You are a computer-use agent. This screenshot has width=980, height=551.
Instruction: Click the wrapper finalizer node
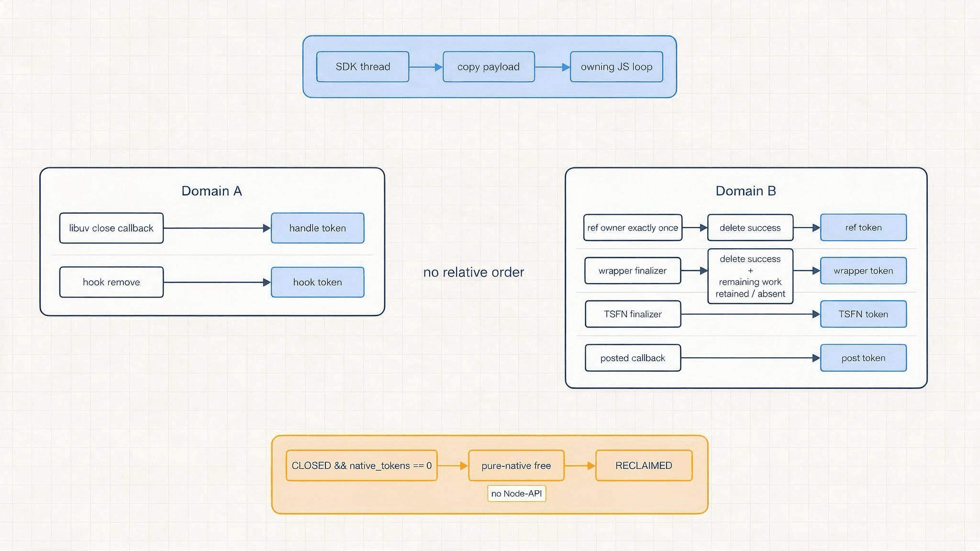[633, 271]
